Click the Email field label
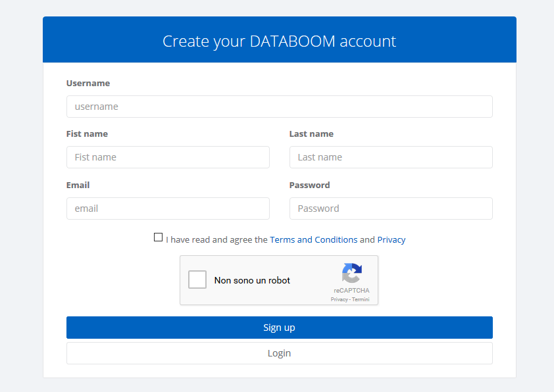 pos(78,185)
